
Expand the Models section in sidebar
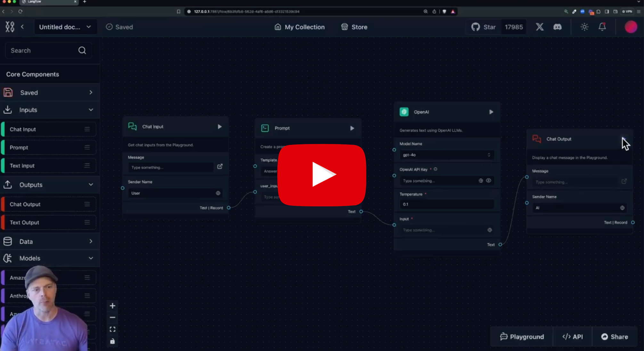click(x=90, y=258)
